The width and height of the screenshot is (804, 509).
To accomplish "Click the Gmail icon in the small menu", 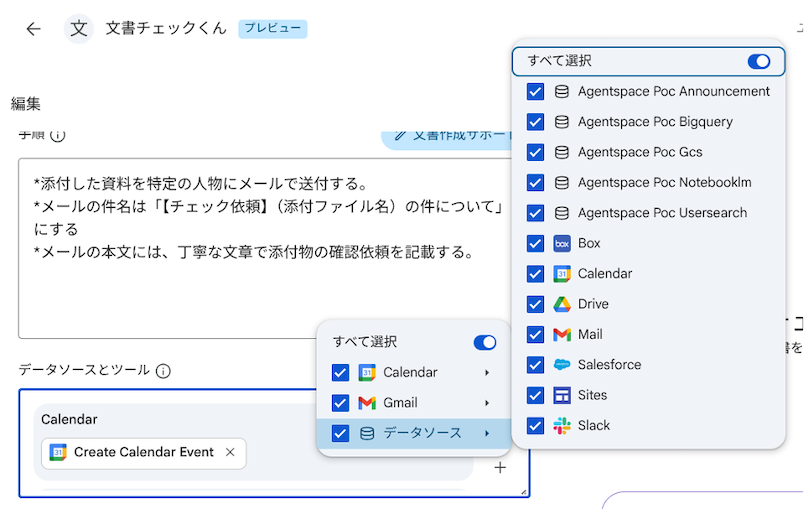I will (x=367, y=403).
